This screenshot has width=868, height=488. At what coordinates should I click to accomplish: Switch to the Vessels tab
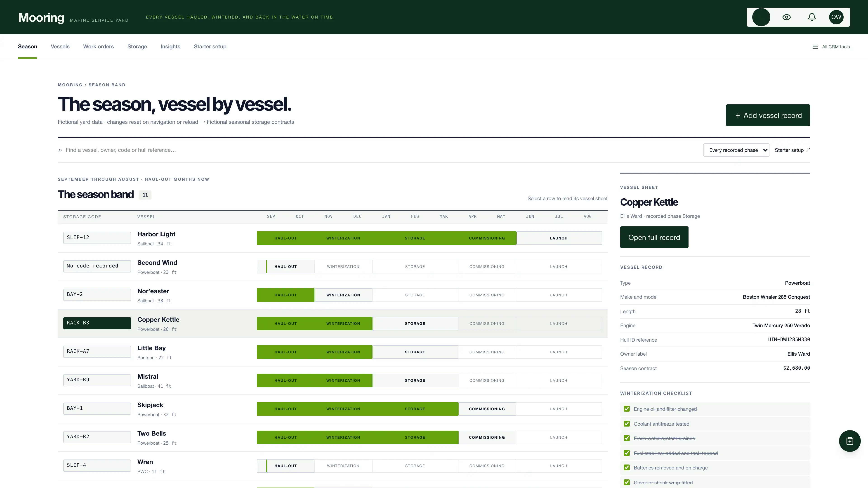click(x=60, y=47)
